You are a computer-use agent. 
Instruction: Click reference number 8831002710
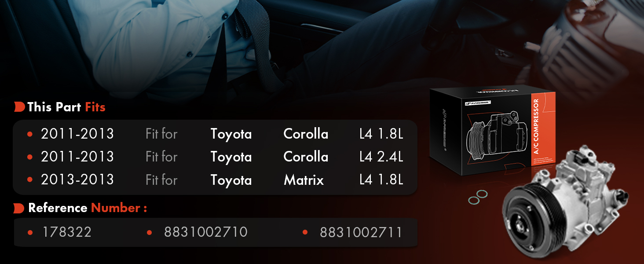click(206, 232)
